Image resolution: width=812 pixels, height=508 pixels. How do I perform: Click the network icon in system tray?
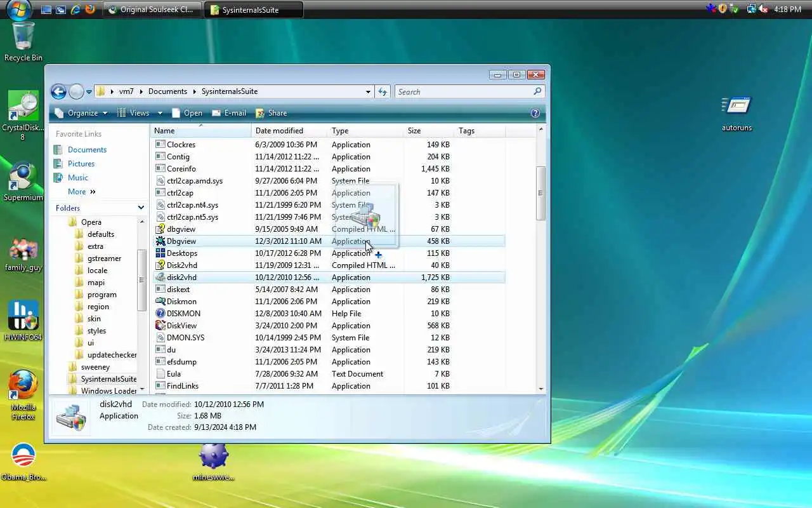coord(751,9)
